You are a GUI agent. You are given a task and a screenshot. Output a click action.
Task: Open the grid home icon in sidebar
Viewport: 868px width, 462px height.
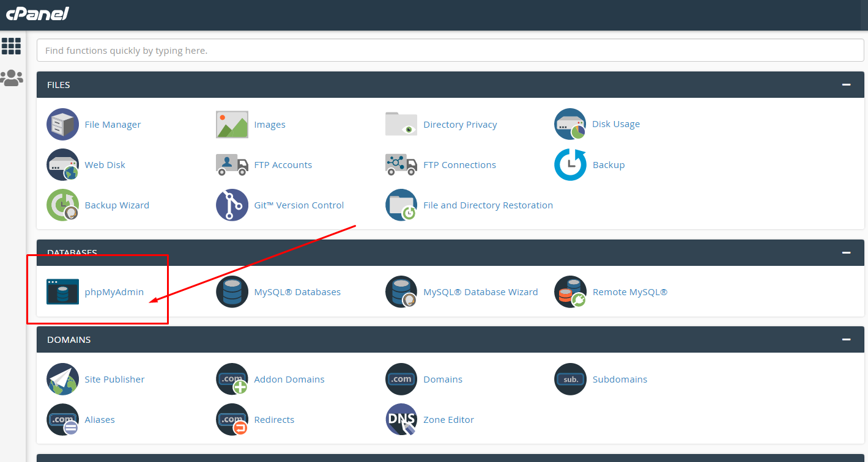[11, 46]
